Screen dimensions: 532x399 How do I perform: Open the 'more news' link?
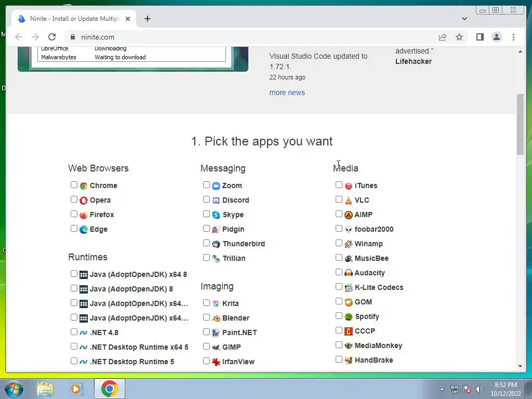pos(287,92)
